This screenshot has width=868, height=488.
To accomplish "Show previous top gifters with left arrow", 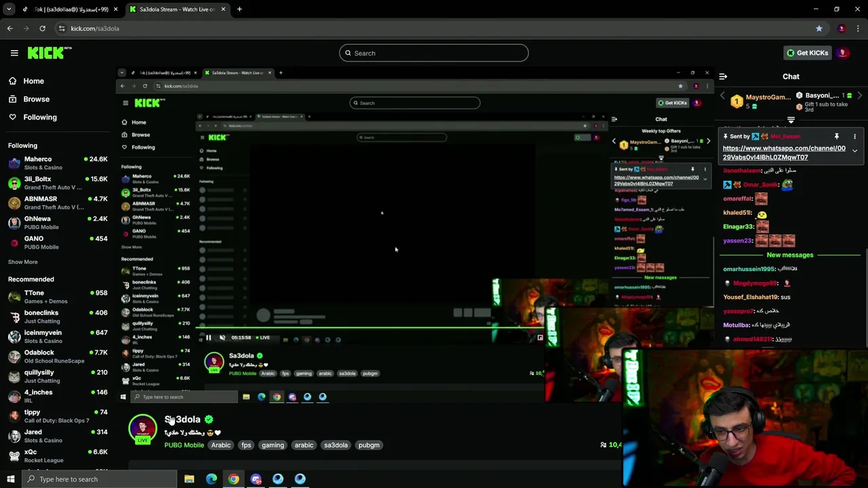I will pos(722,96).
